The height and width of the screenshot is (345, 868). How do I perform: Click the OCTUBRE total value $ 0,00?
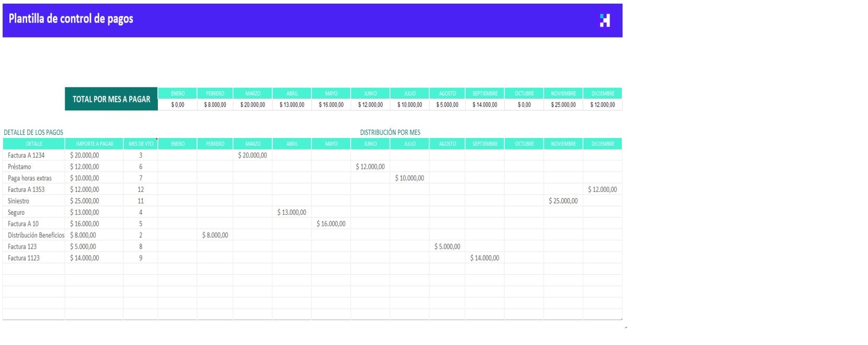pyautogui.click(x=524, y=105)
